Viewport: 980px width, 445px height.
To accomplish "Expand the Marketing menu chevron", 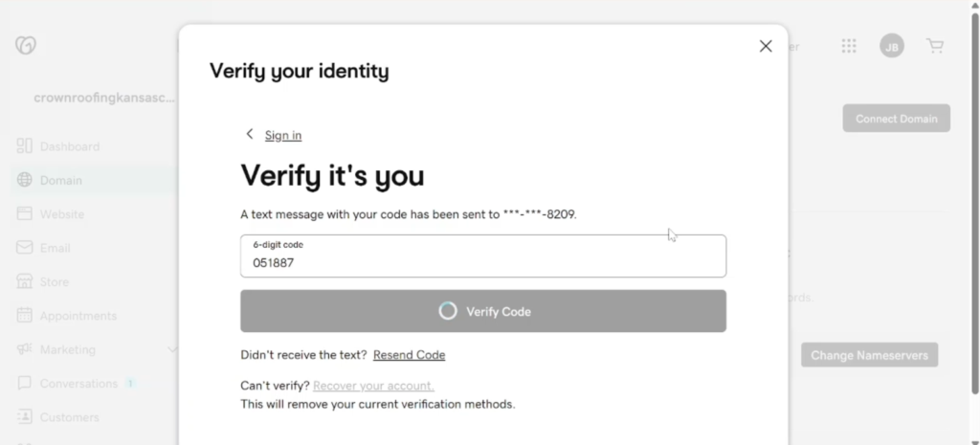I will [x=172, y=349].
